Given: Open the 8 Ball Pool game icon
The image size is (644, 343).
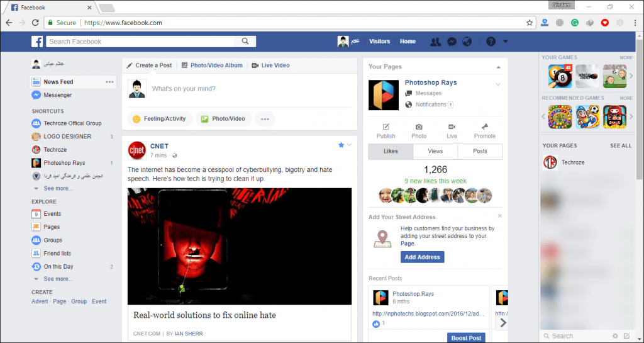Looking at the screenshot, I should (x=560, y=76).
